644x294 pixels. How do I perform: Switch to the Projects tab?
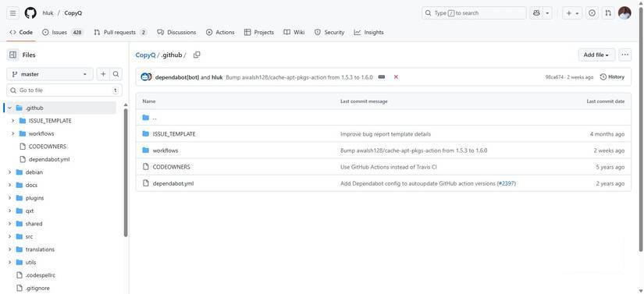pos(258,32)
